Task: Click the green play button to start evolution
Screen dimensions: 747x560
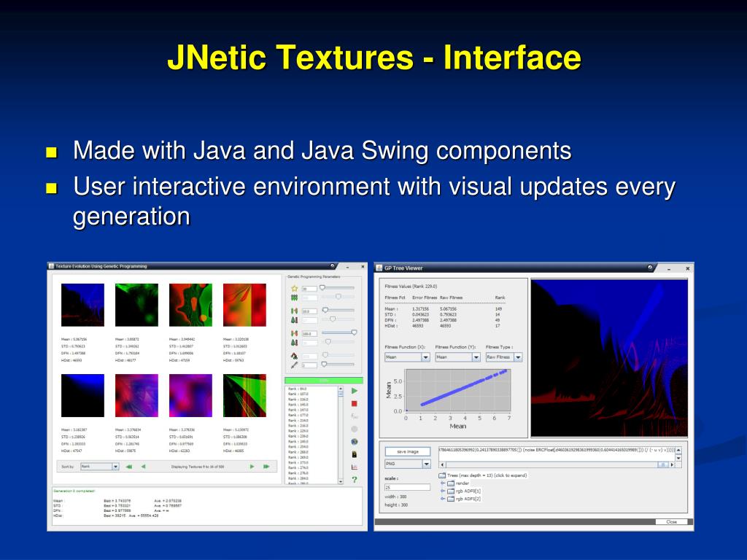Action: tap(354, 391)
